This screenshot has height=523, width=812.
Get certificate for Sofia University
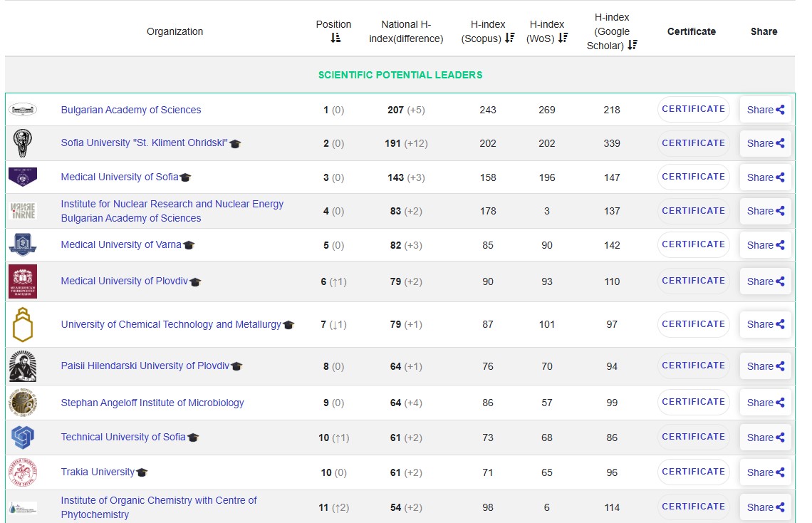[694, 143]
